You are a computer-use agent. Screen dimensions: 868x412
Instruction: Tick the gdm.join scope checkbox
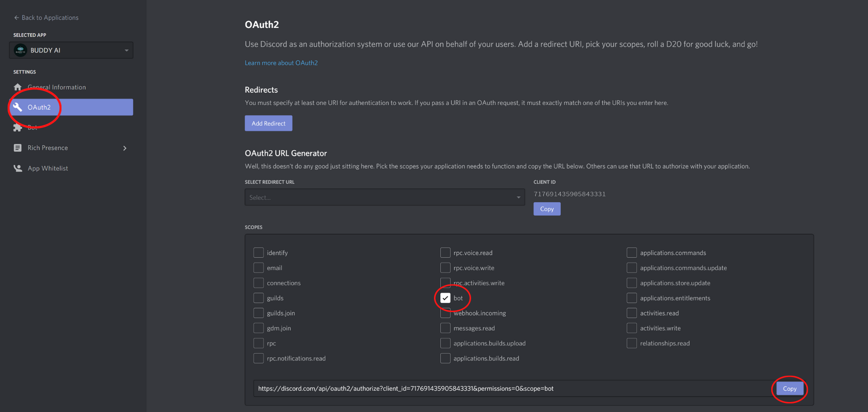click(259, 328)
